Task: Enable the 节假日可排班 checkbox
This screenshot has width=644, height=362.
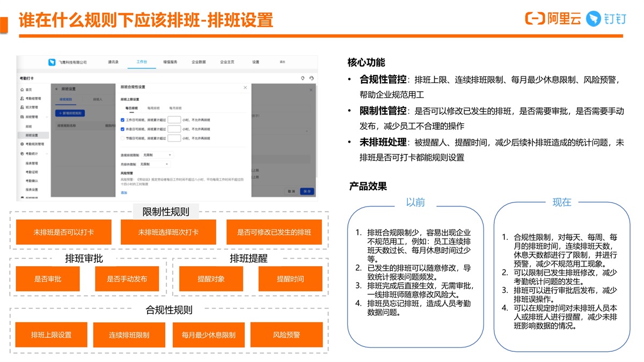Action: pos(123,138)
